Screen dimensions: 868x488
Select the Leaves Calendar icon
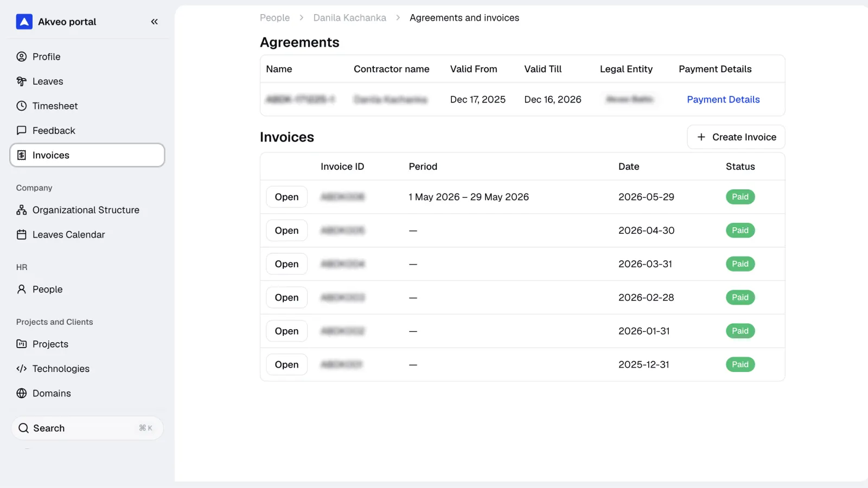coord(22,235)
